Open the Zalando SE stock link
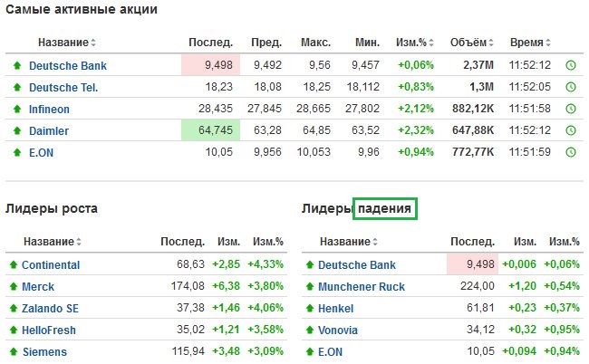The height and width of the screenshot is (364, 589). (x=51, y=309)
